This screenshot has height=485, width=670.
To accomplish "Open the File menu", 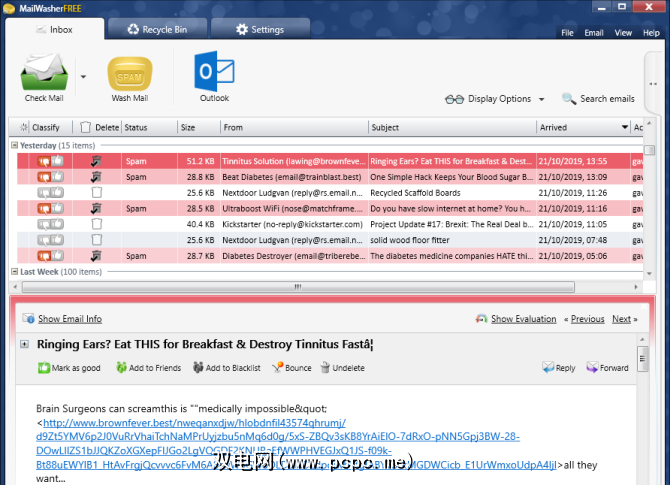I will (567, 33).
